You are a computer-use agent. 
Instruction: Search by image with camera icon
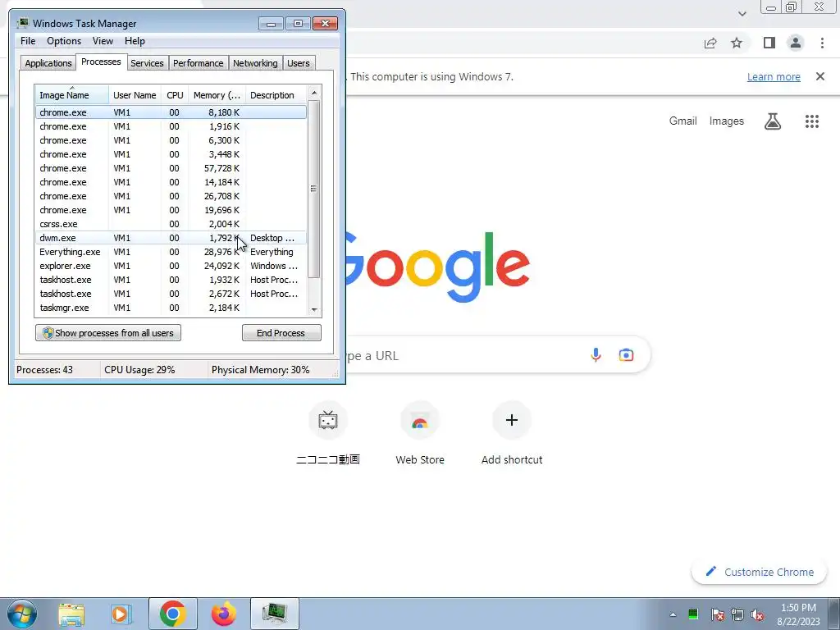click(626, 354)
